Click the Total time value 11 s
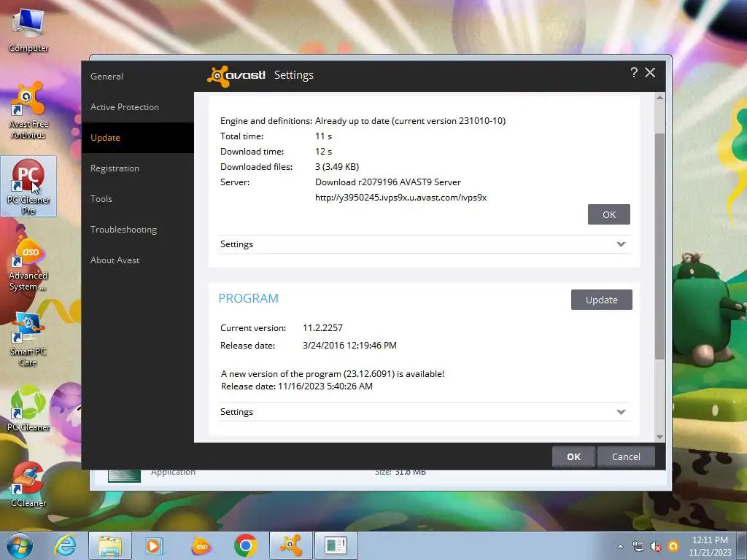 [x=323, y=136]
